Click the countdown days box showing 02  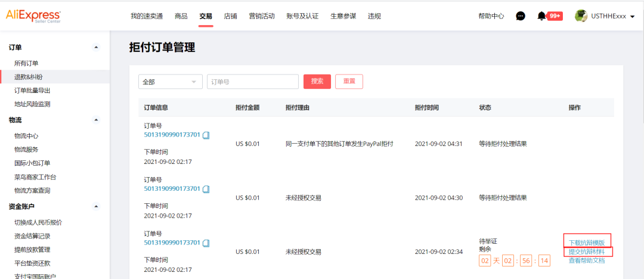click(x=485, y=261)
